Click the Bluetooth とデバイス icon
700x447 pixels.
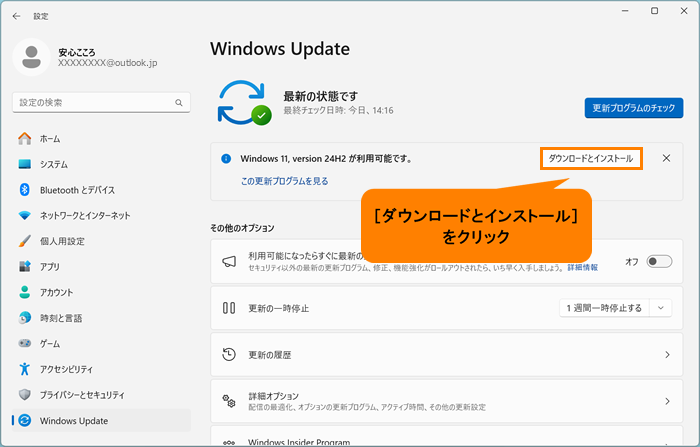25,190
